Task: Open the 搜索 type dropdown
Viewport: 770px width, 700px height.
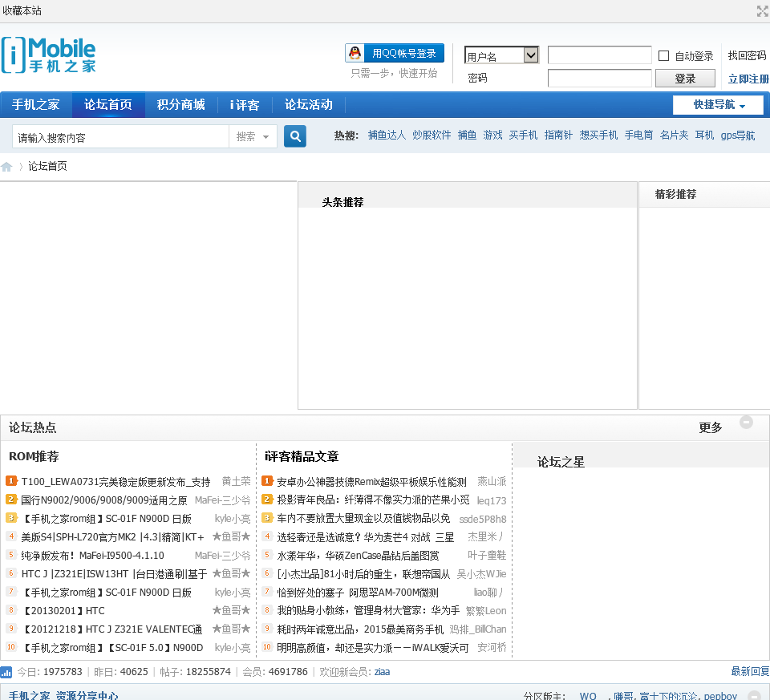Action: coord(253,136)
